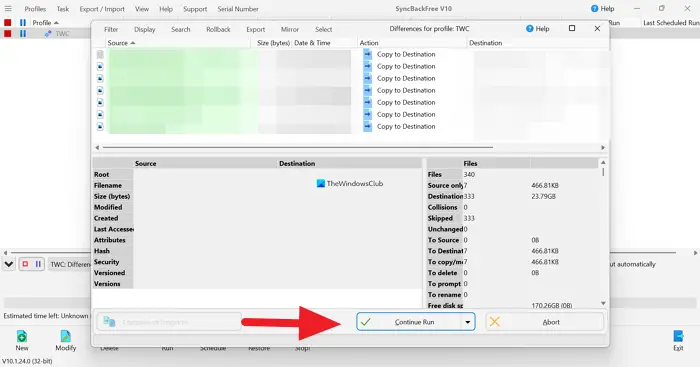Open the hamburger menu in SyncBackFree main window
The image size is (700, 367).
tap(8, 8)
